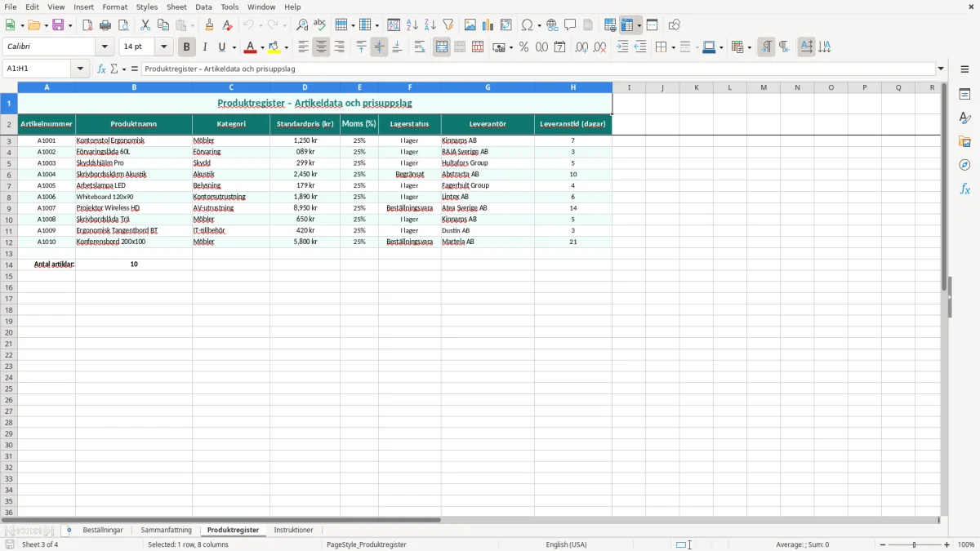Click the Print icon
The width and height of the screenshot is (980, 551).
click(x=105, y=25)
